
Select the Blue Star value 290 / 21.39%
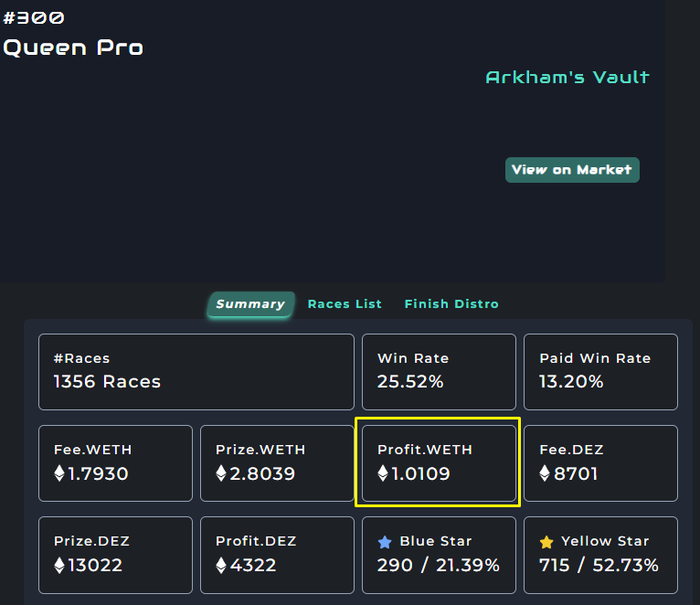click(x=439, y=566)
